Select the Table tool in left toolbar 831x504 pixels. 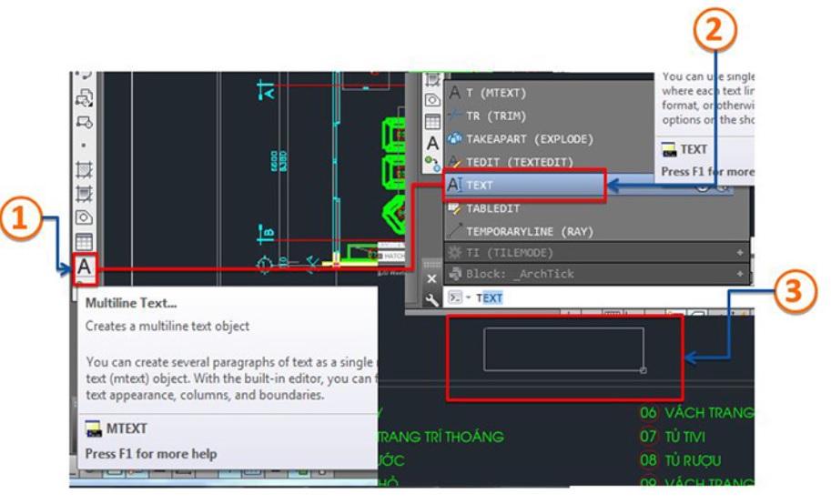pos(84,242)
